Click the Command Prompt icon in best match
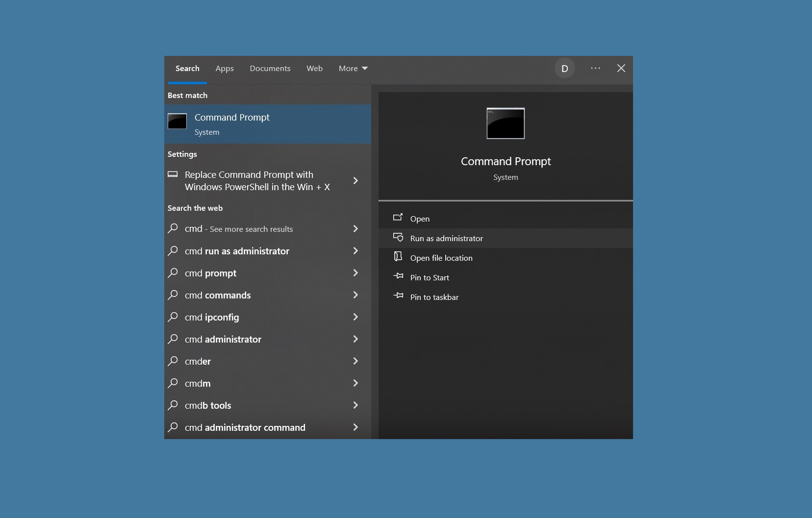Image resolution: width=812 pixels, height=518 pixels. pyautogui.click(x=177, y=121)
